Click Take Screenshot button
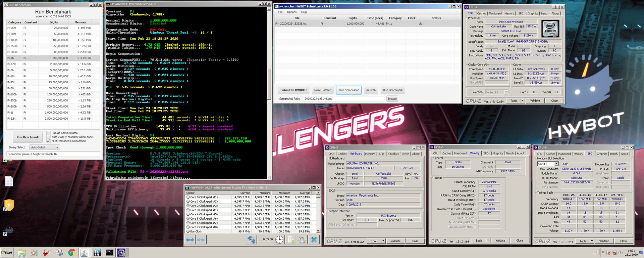 point(348,90)
